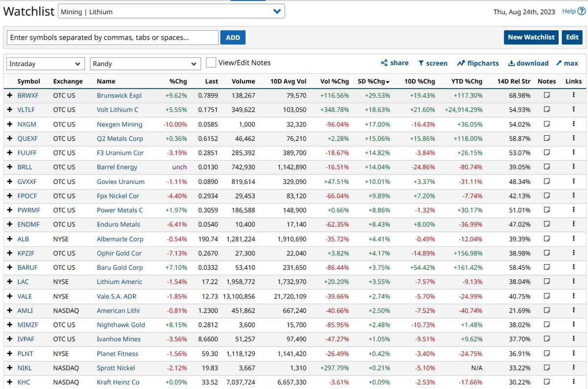Expand the VLTLF row
The width and height of the screenshot is (588, 389).
[9, 110]
